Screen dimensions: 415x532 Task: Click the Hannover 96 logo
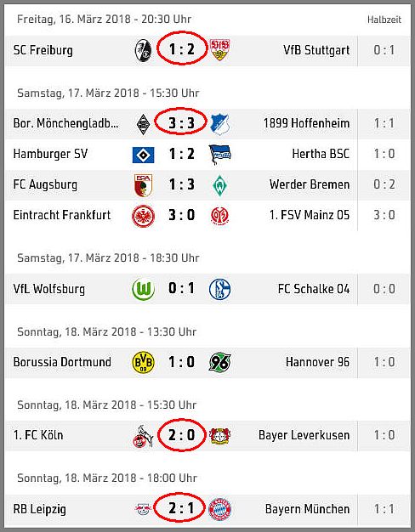pyautogui.click(x=220, y=362)
